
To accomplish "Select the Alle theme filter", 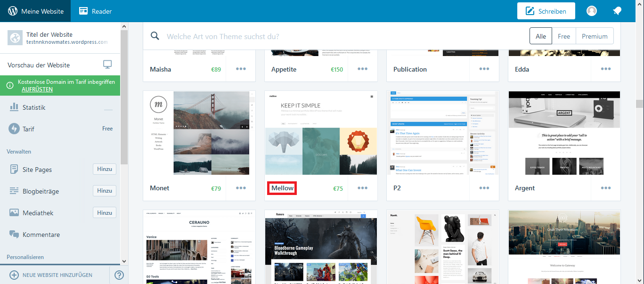I will [541, 36].
